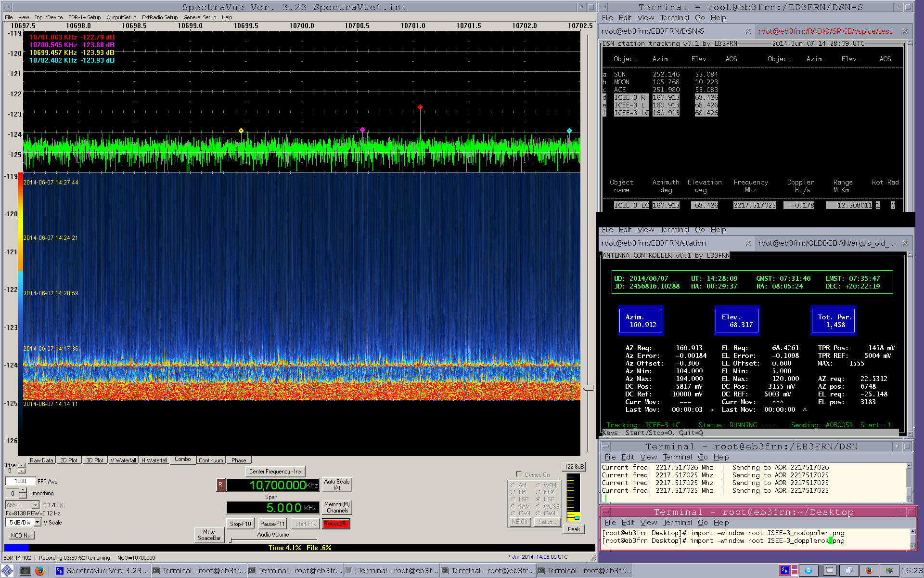Switch to the V Waterfall tab
The image size is (924, 578).
(123, 460)
